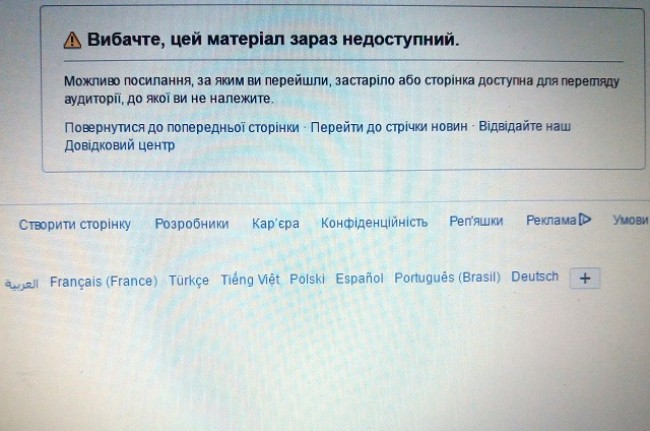Open 'Повернутися до попередньої сторінки' link
Viewport: 650px width, 431px height.
click(182, 128)
